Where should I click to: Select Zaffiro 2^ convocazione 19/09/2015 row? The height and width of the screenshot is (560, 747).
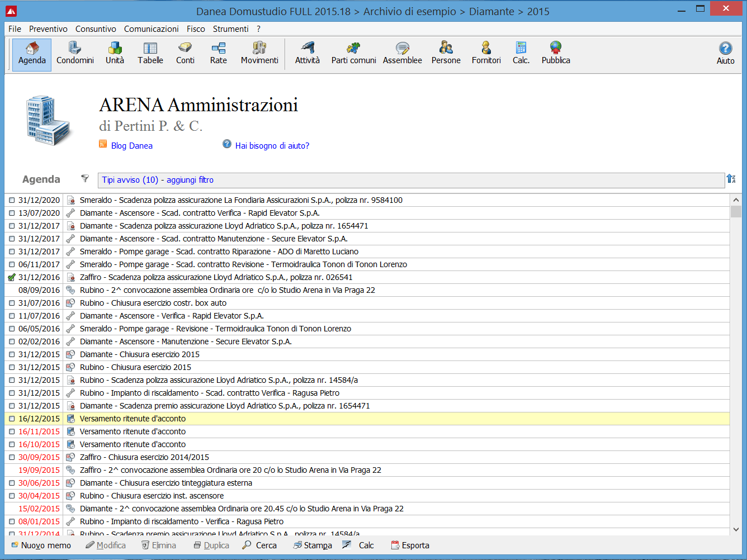click(x=367, y=470)
